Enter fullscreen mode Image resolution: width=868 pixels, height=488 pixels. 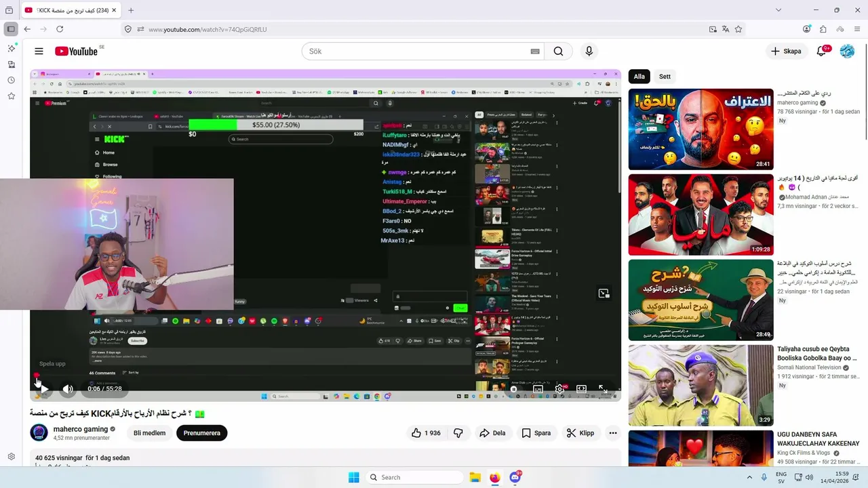pyautogui.click(x=603, y=388)
